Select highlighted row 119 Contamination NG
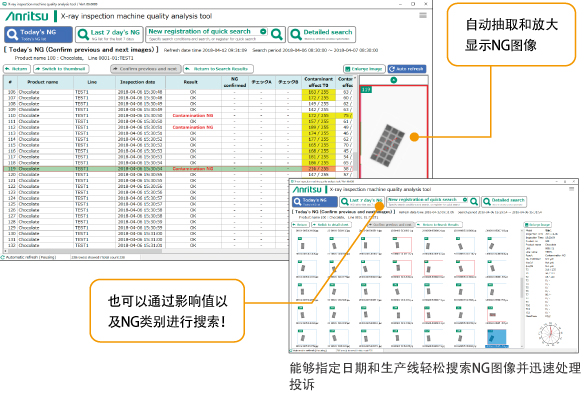This screenshot has height=393, width=584. [179, 169]
